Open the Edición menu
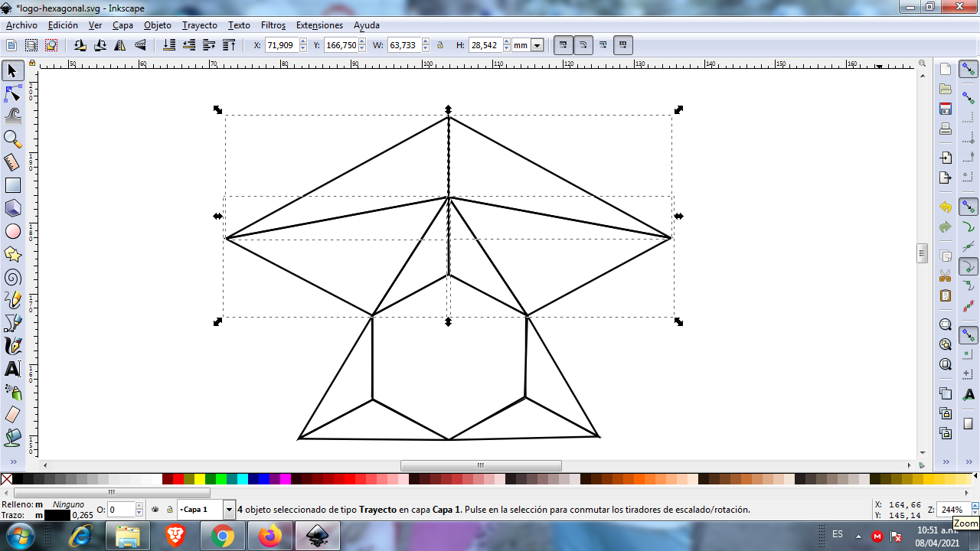This screenshot has width=980, height=551. click(63, 25)
